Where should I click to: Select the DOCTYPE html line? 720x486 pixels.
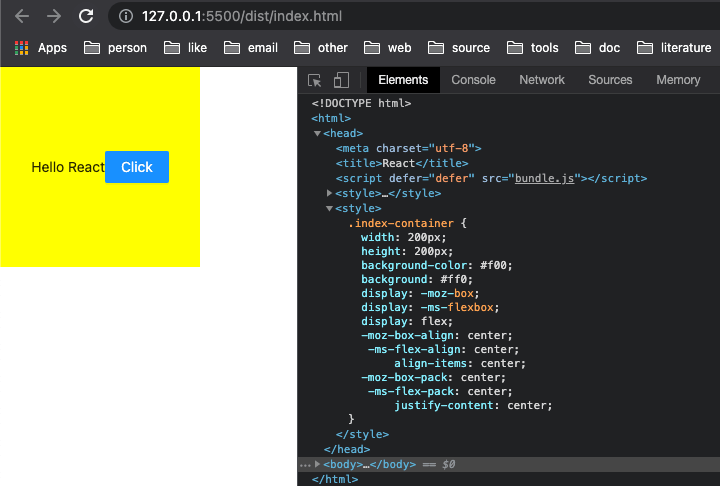point(361,103)
